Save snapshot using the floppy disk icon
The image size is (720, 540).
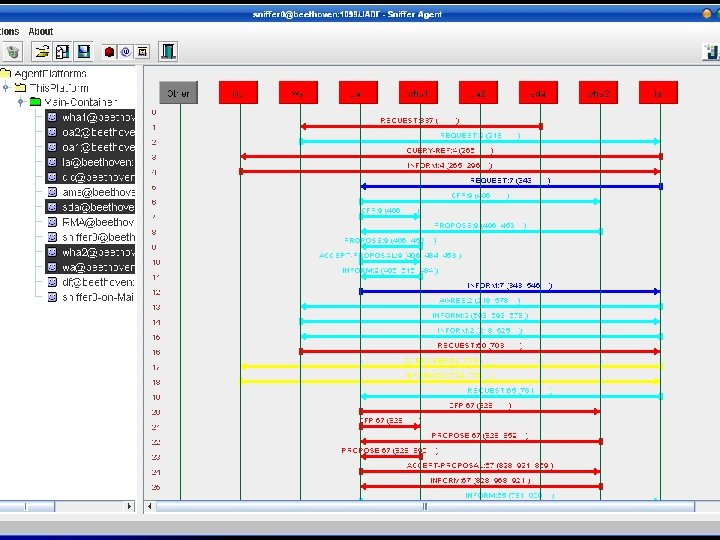click(84, 51)
